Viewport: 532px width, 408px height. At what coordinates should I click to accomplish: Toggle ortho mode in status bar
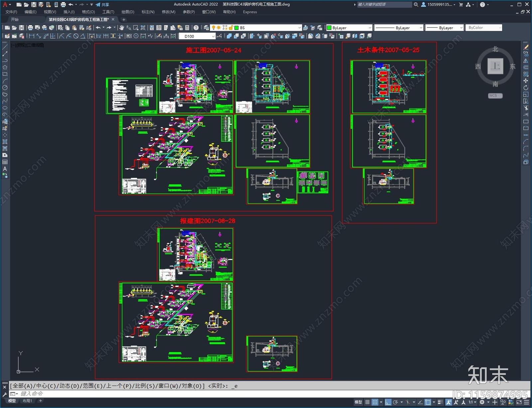pos(388,402)
